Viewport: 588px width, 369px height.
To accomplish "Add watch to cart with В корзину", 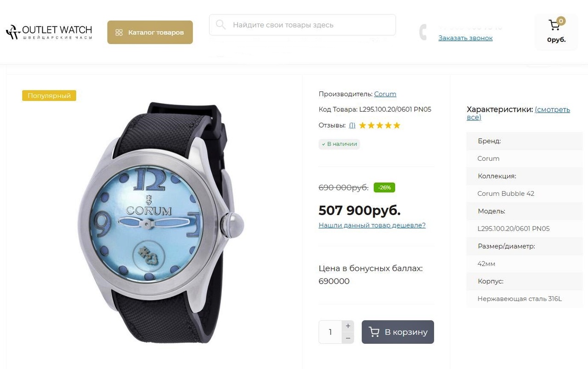I will click(x=398, y=332).
